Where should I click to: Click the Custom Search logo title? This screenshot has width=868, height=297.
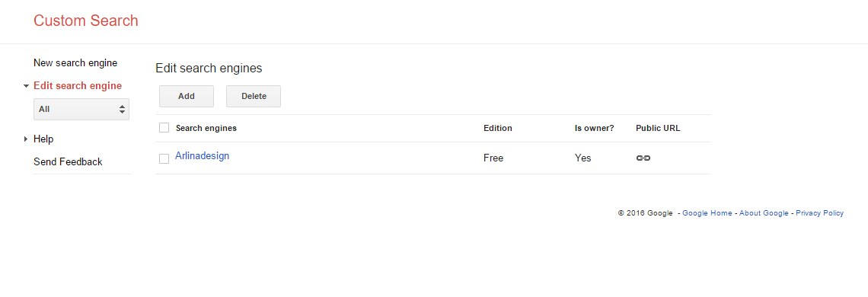86,21
